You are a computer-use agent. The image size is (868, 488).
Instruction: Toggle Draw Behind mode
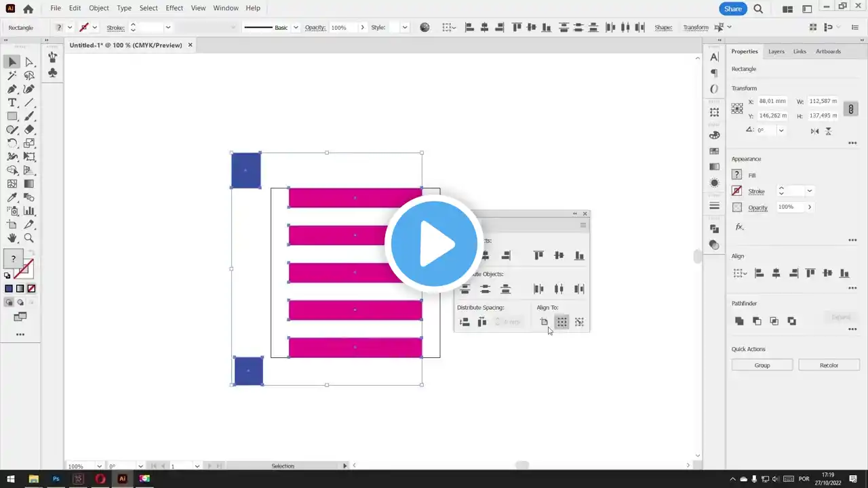point(20,302)
